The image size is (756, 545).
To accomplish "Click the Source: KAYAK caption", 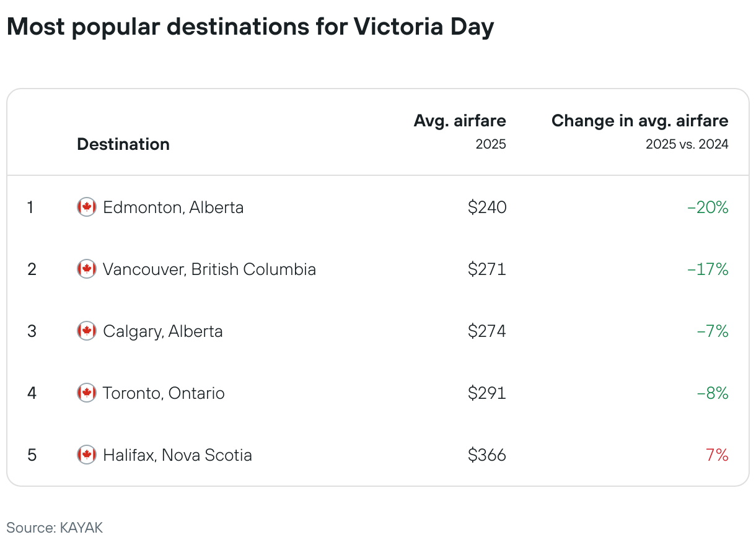I will (x=55, y=528).
